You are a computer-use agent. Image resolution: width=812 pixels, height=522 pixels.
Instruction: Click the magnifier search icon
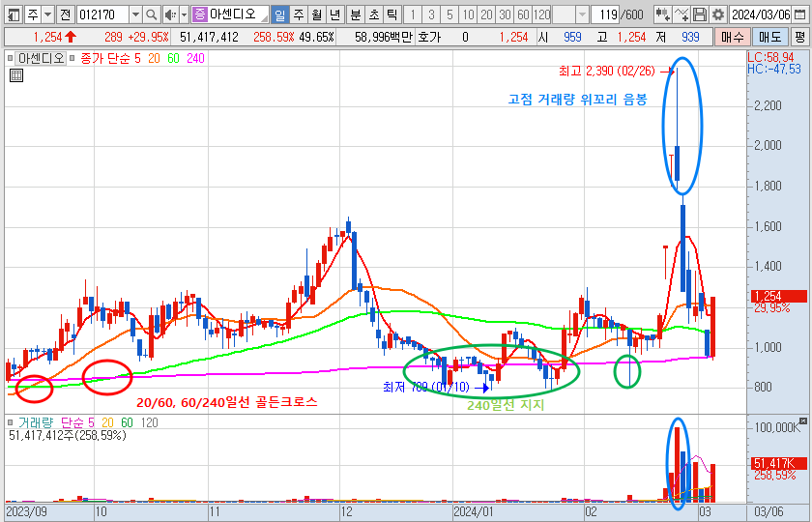(x=151, y=14)
